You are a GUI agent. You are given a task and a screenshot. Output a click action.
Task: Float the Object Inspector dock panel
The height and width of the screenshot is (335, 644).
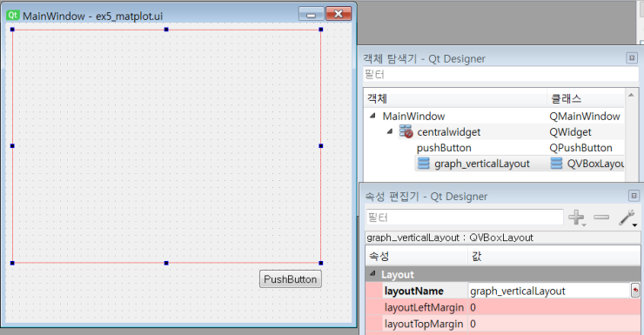point(632,58)
